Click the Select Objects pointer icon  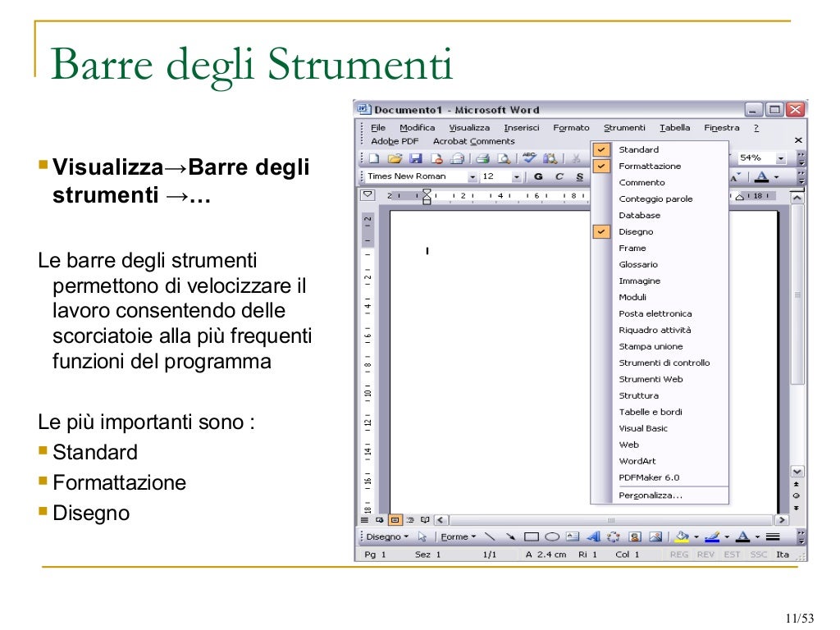(422, 536)
